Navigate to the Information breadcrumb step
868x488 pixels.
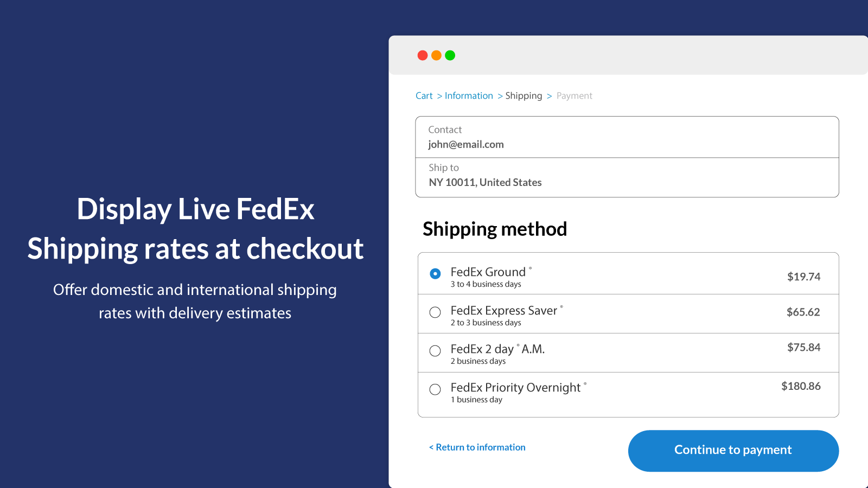tap(469, 96)
